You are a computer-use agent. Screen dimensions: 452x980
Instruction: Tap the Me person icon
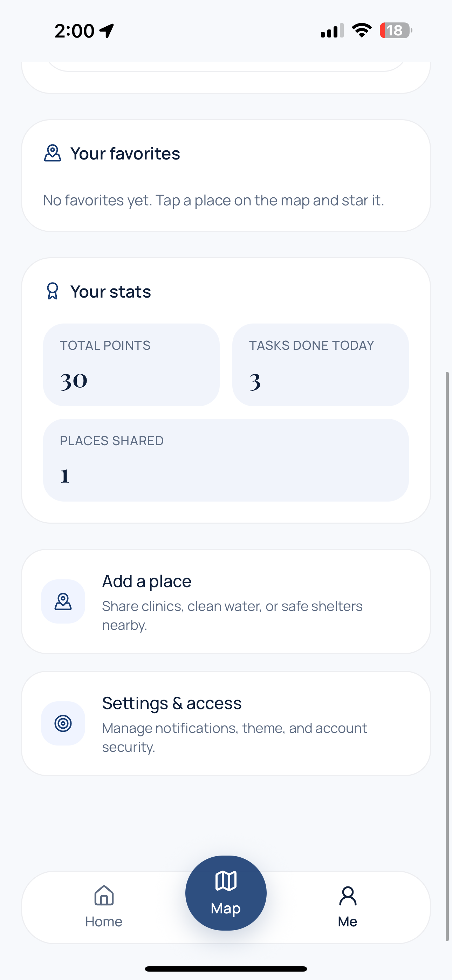click(x=348, y=896)
